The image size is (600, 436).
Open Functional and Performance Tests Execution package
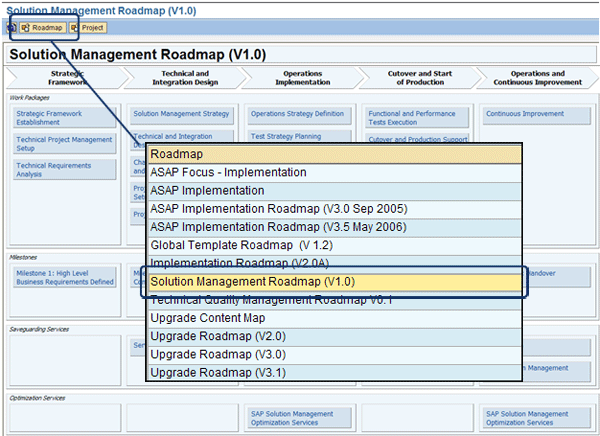point(417,118)
